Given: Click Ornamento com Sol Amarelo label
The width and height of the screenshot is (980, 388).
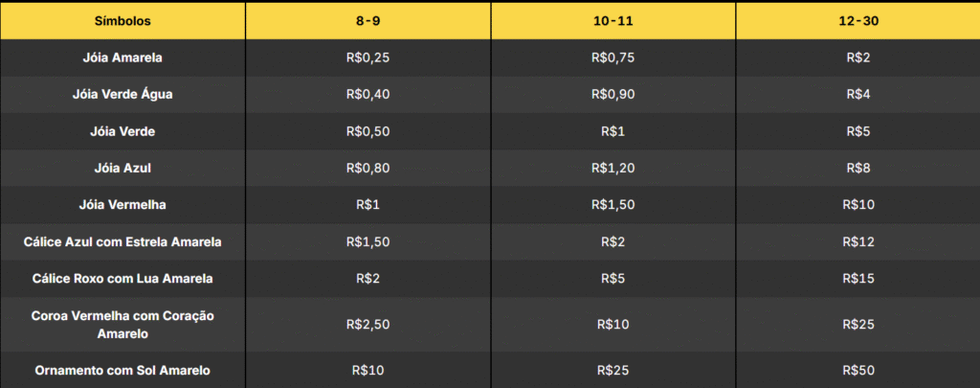Looking at the screenshot, I should pyautogui.click(x=122, y=371).
